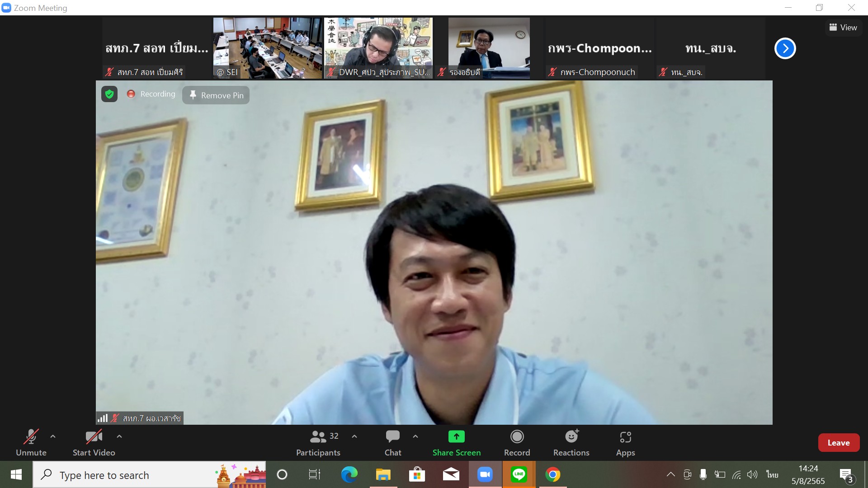
Task: Open Mail app from taskbar
Action: pos(451,474)
